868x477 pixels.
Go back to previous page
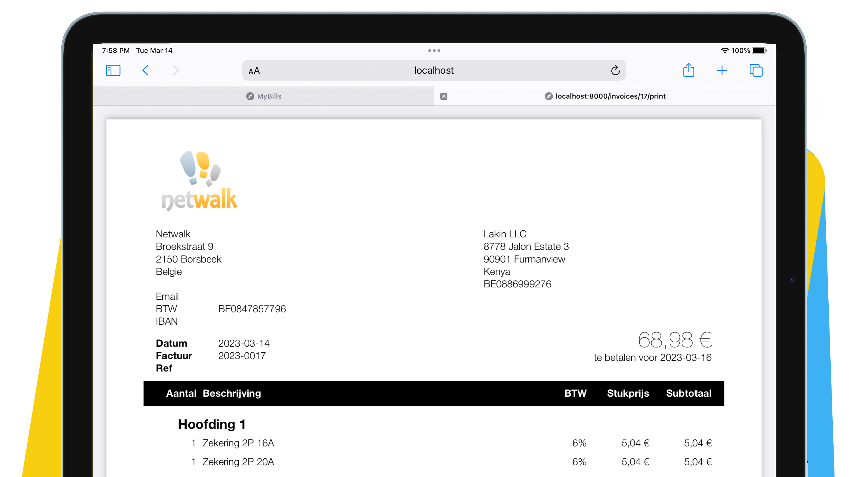coord(146,70)
